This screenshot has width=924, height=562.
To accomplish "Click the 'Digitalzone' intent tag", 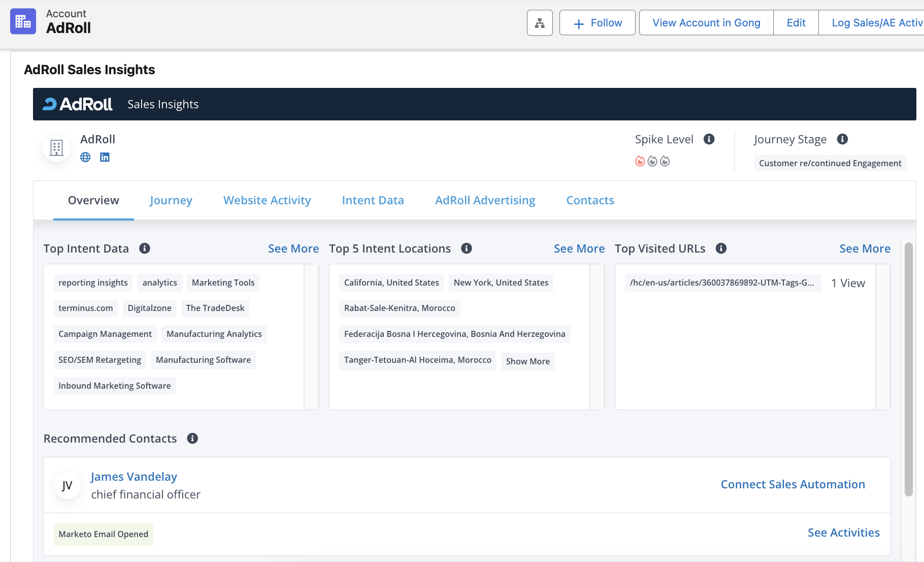I will coord(150,308).
